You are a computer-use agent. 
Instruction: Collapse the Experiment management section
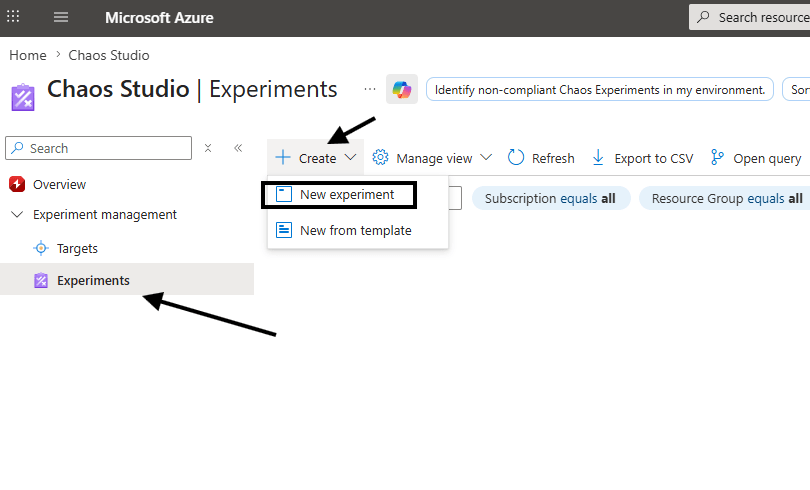click(x=16, y=215)
